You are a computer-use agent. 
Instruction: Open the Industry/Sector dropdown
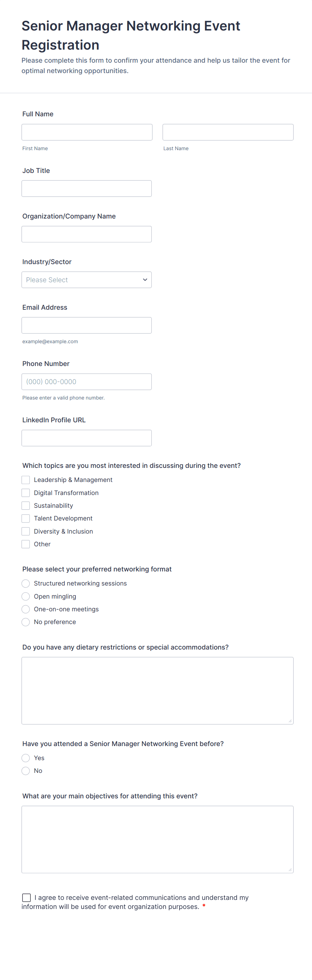click(x=87, y=280)
